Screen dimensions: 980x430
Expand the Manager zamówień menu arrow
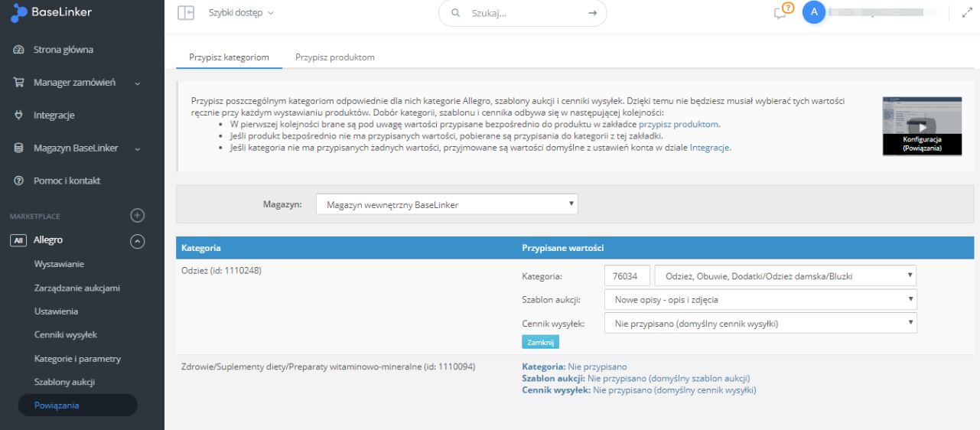point(138,83)
